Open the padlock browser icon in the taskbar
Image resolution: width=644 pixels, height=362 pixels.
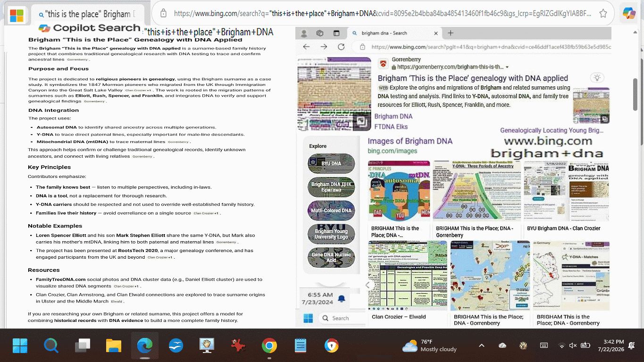point(332,346)
